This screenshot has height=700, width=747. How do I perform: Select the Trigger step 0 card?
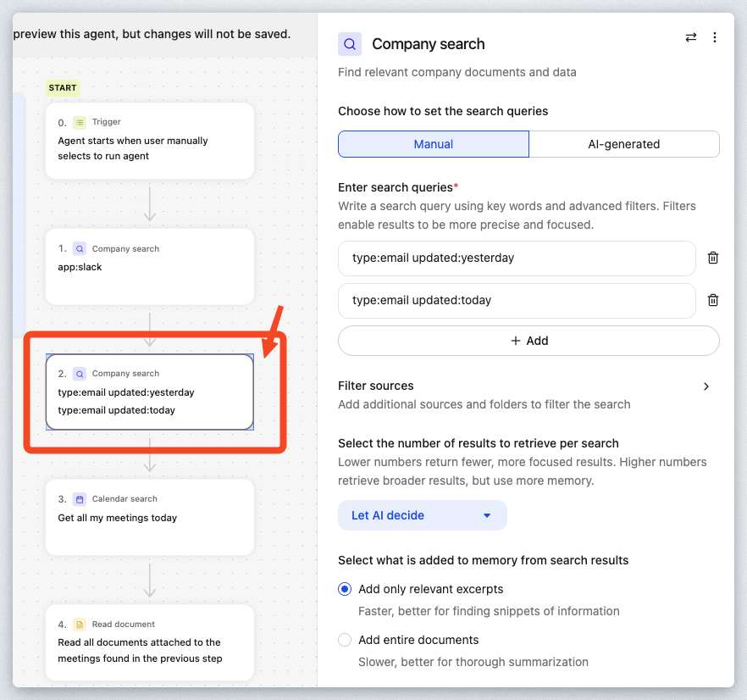click(x=150, y=142)
